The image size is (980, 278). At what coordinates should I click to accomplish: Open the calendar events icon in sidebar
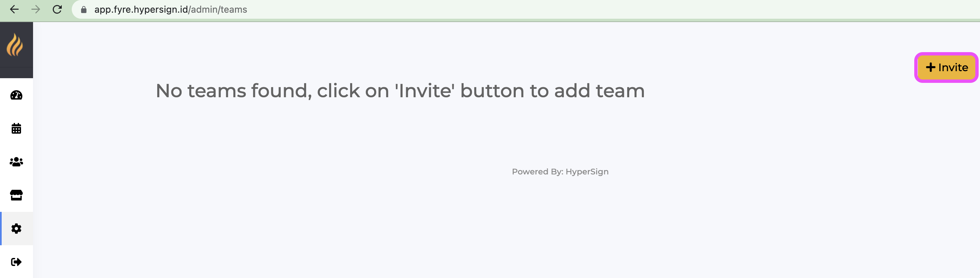click(x=16, y=129)
